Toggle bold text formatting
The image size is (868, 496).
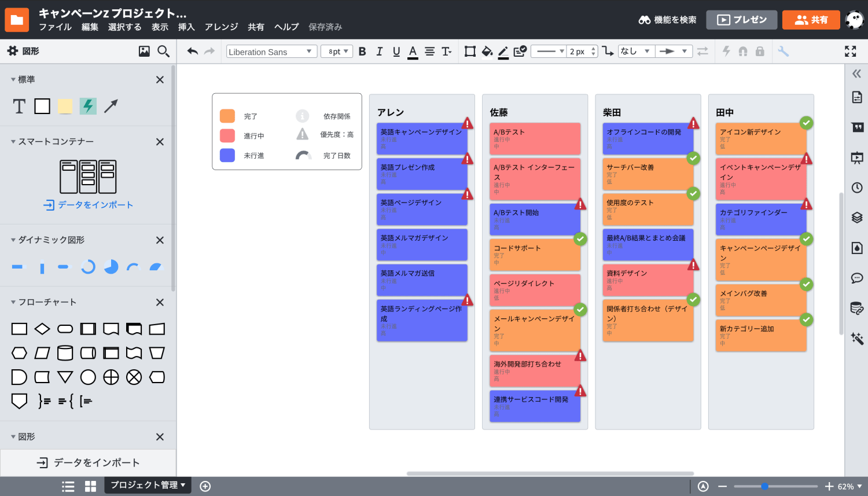pos(362,52)
